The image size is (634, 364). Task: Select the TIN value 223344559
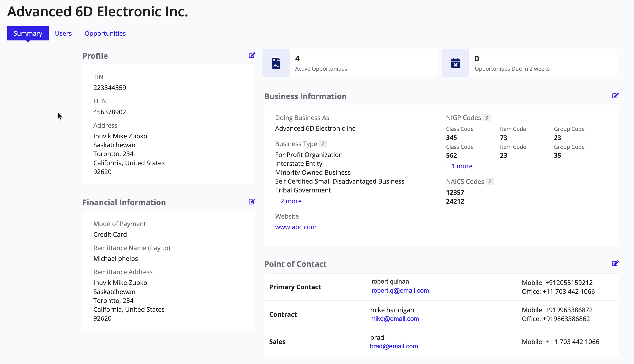pos(110,87)
